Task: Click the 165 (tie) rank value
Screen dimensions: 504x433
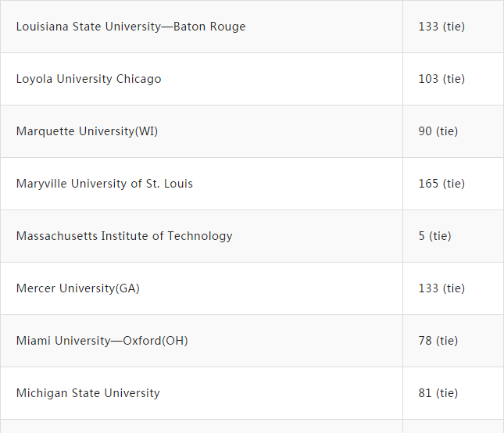Action: [441, 184]
